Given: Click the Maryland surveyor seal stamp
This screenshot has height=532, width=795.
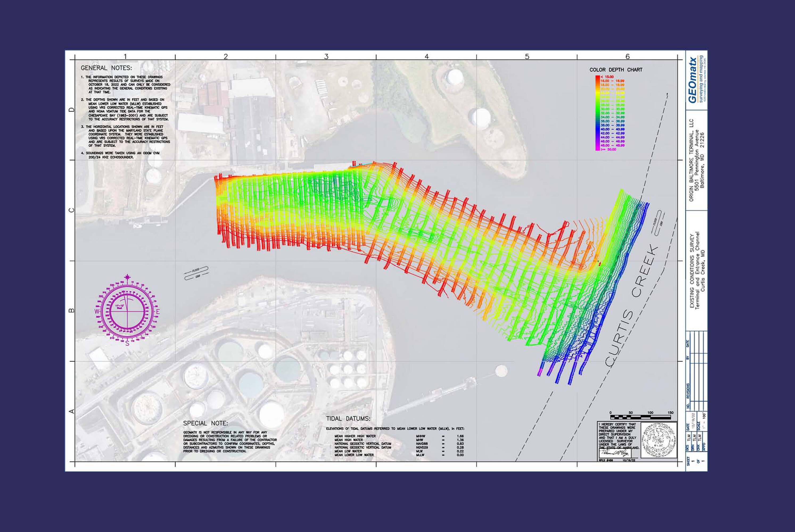Looking at the screenshot, I should click(658, 441).
